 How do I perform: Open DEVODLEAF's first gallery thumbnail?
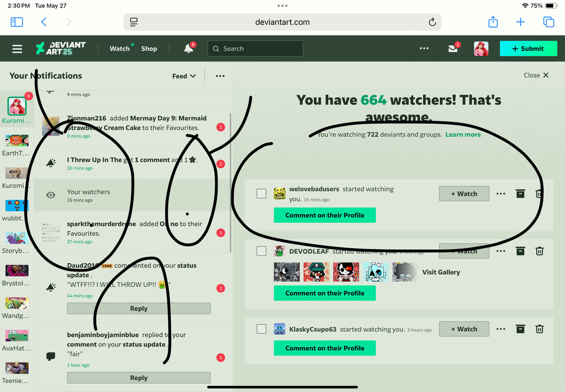click(286, 272)
